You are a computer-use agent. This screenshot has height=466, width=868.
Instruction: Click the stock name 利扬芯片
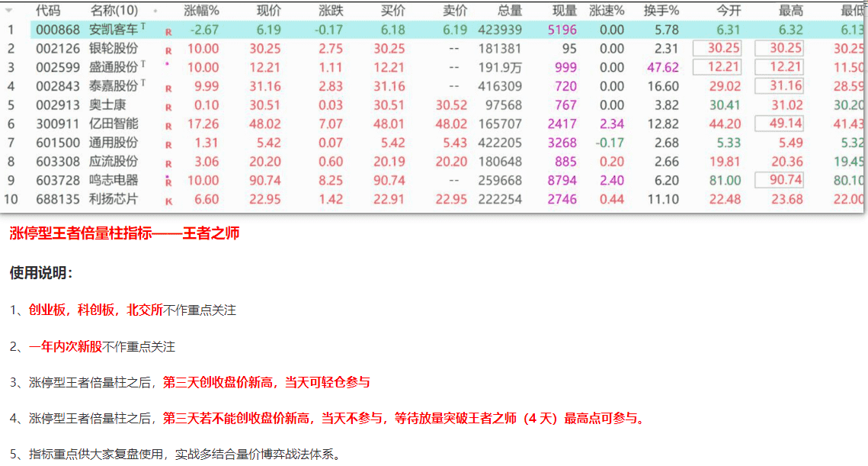(114, 200)
